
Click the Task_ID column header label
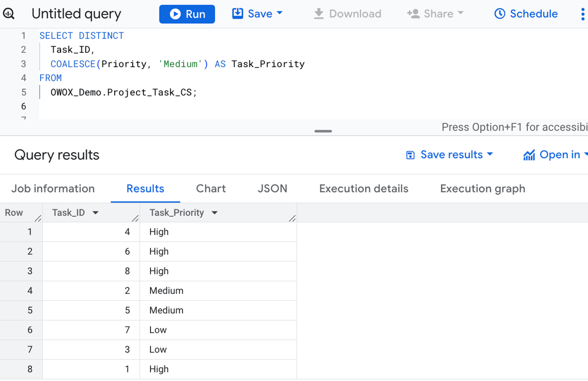click(x=68, y=213)
